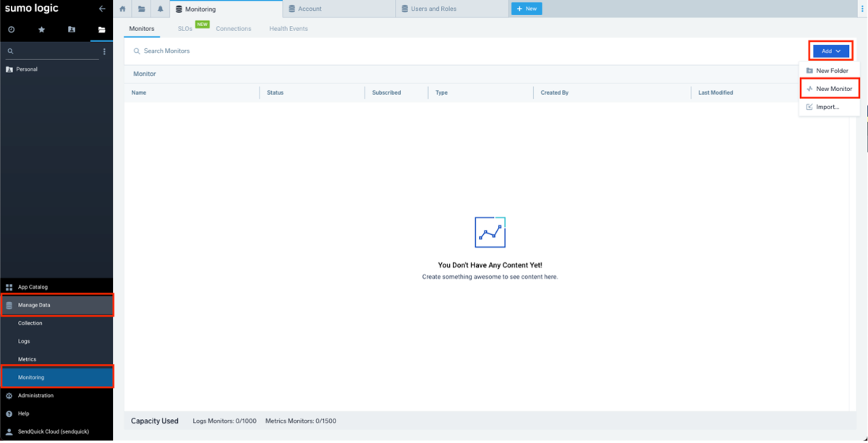Sort by Subscribed column header
The height and width of the screenshot is (443, 868).
tap(386, 93)
